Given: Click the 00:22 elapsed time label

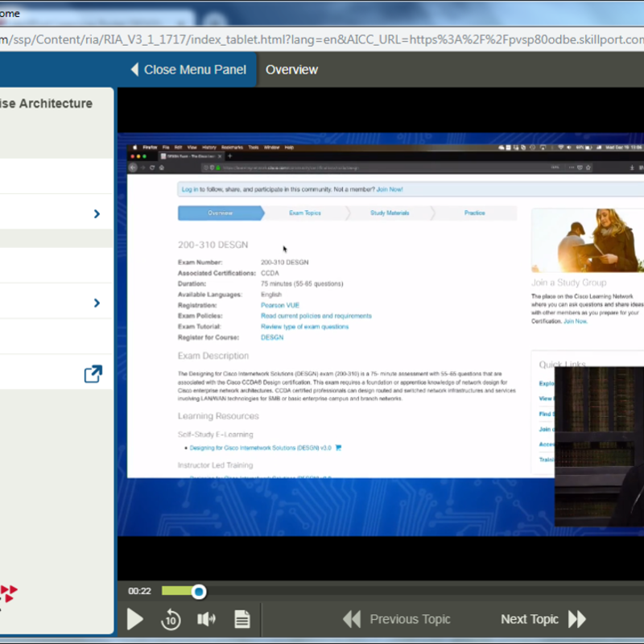Looking at the screenshot, I should pos(139,591).
